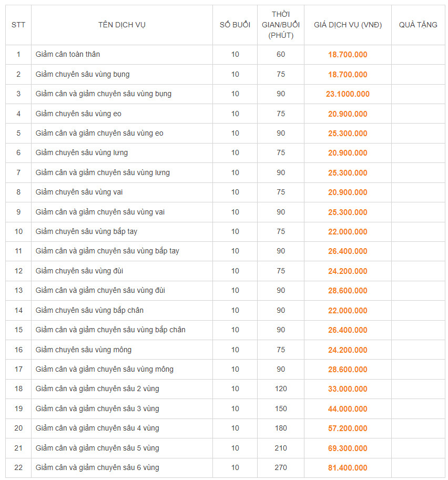Select the 270 minutes duration cell

[280, 467]
